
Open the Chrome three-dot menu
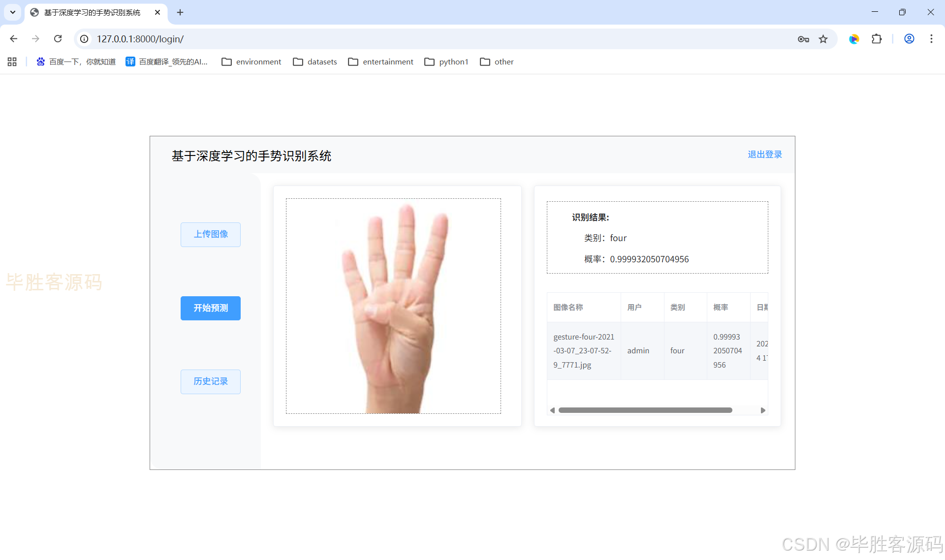(x=931, y=39)
